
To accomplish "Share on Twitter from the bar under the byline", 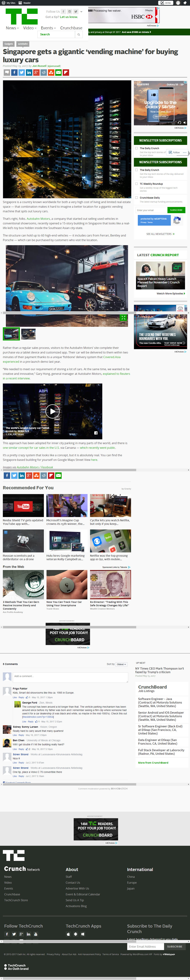I will tap(22, 72).
